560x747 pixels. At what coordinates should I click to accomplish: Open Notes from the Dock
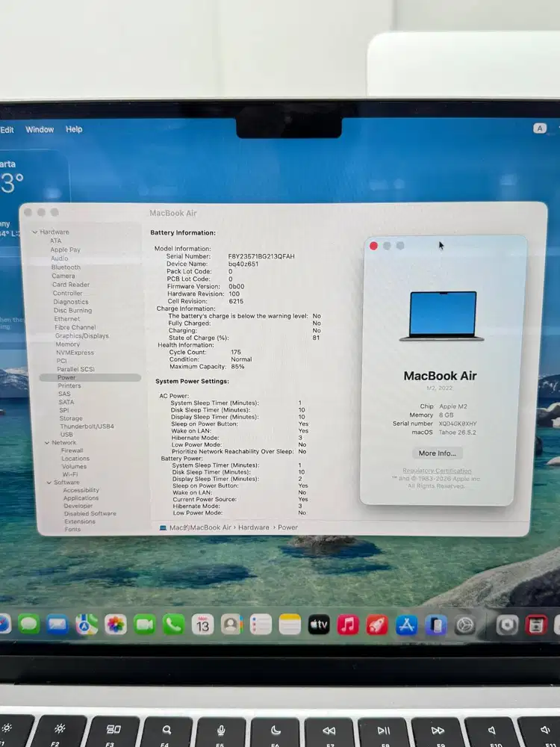(290, 624)
